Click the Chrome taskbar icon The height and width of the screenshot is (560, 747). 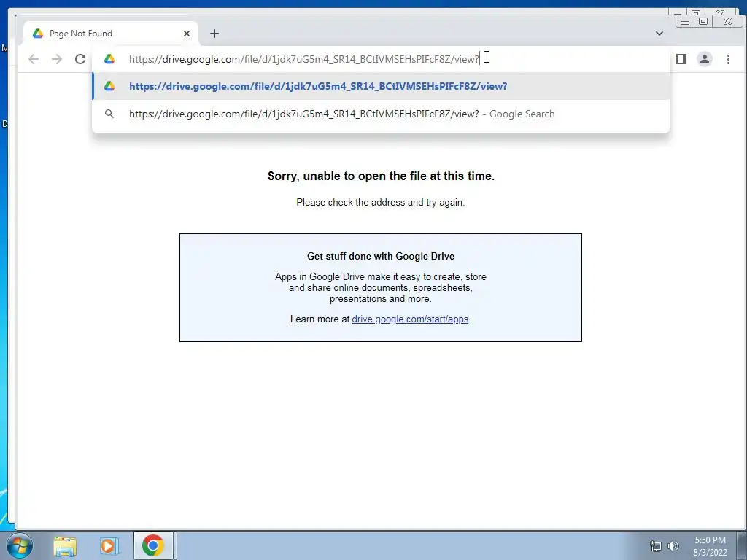click(153, 545)
